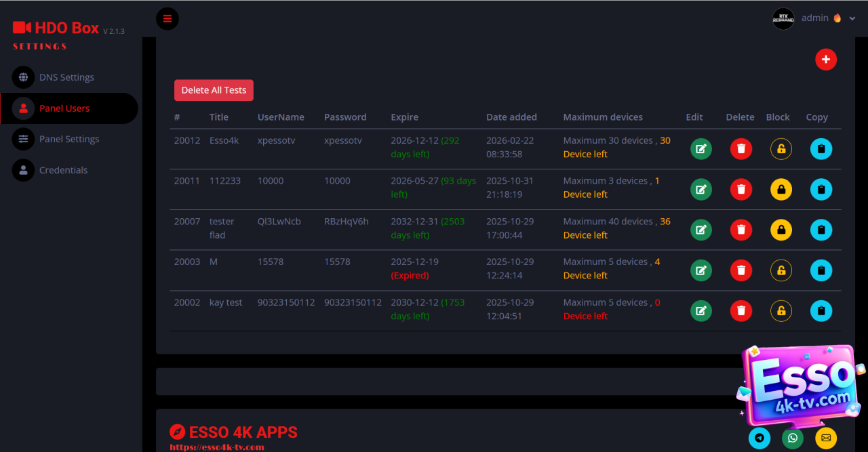
Task: Click the red plus add user button
Action: 825,60
